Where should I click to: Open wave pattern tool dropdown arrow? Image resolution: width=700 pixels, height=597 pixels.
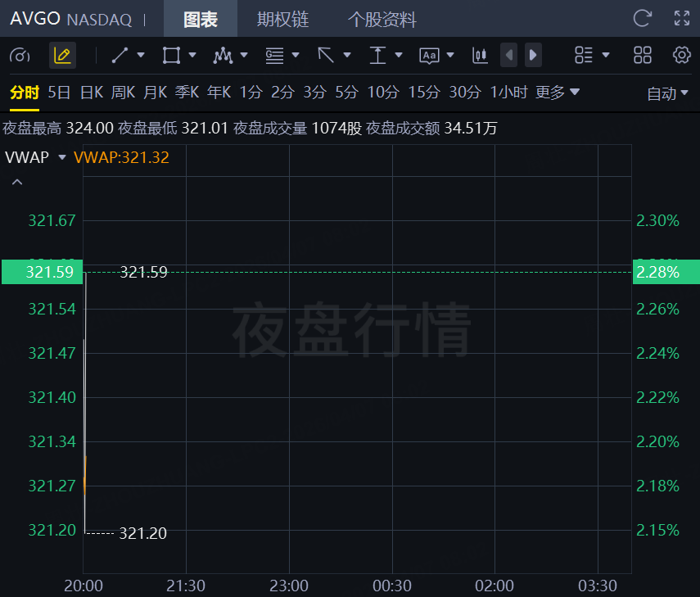(x=244, y=55)
